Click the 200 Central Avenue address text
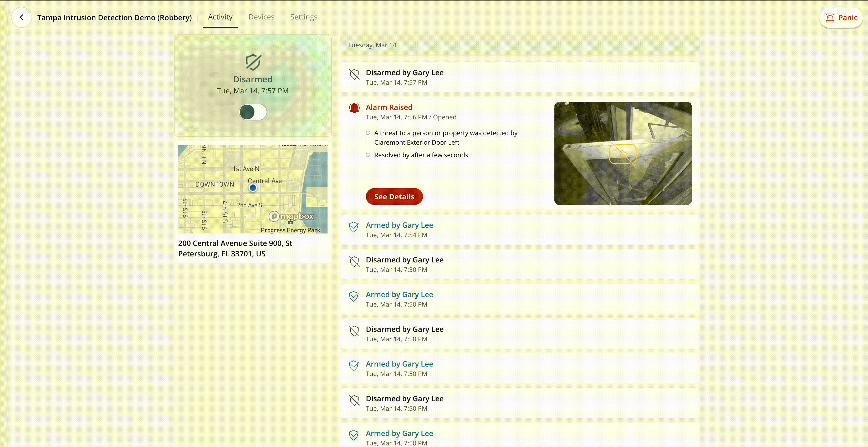This screenshot has height=447, width=868. point(235,248)
